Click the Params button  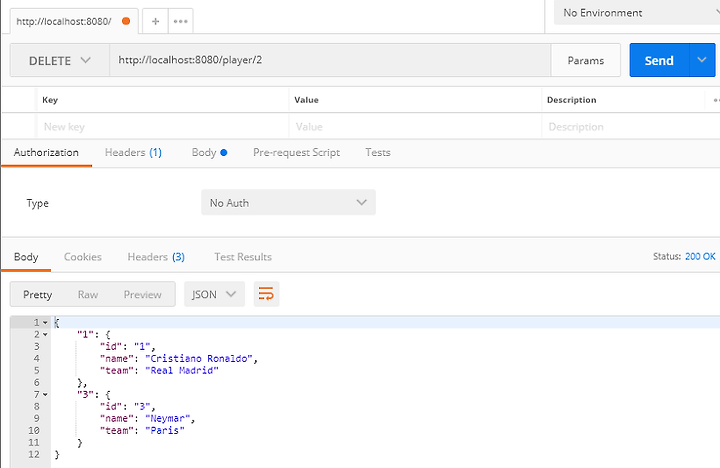[585, 60]
